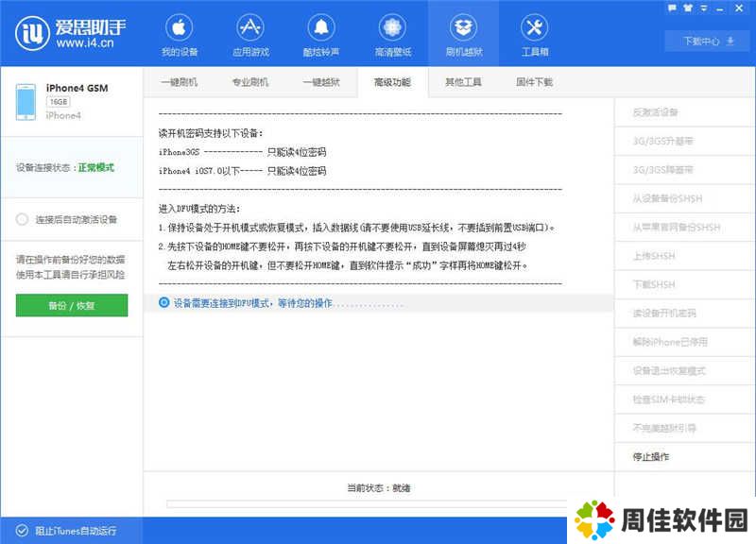The image size is (756, 544).
Task: Click 从苹果官网备份SHSH option
Action: 684,228
